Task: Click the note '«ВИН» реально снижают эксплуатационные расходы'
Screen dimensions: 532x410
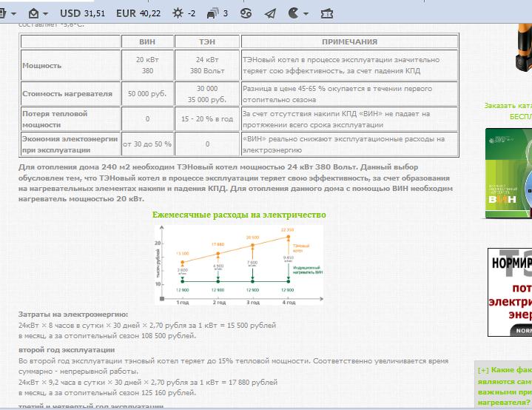Action: coord(349,144)
